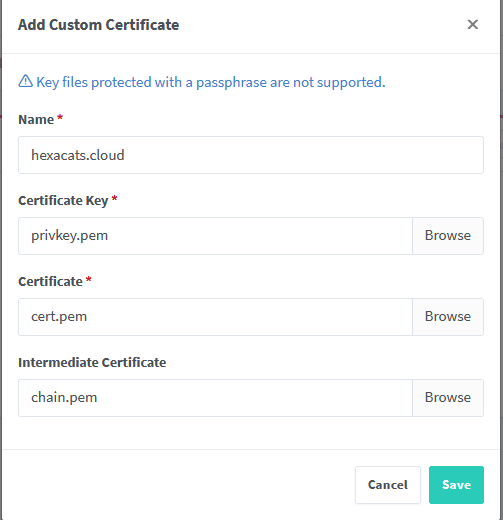Viewport: 503px width, 520px height.
Task: Focus the Name field containing hexacats.cloud
Action: pyautogui.click(x=251, y=155)
